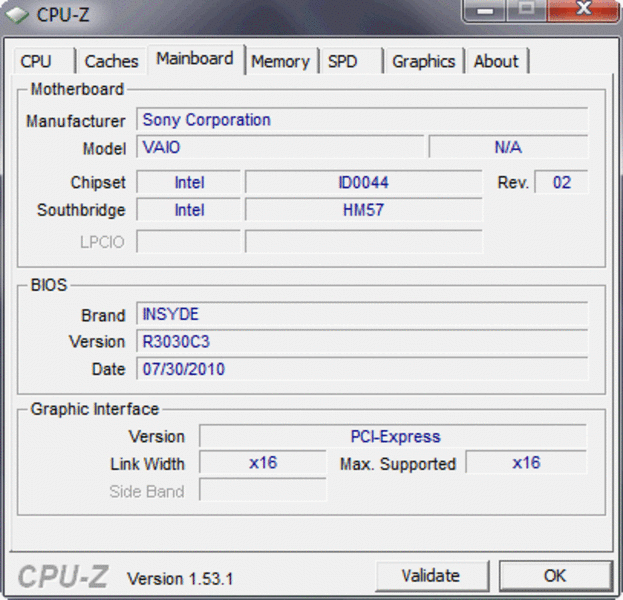
Task: Click the Manufacturer label
Action: [75, 121]
